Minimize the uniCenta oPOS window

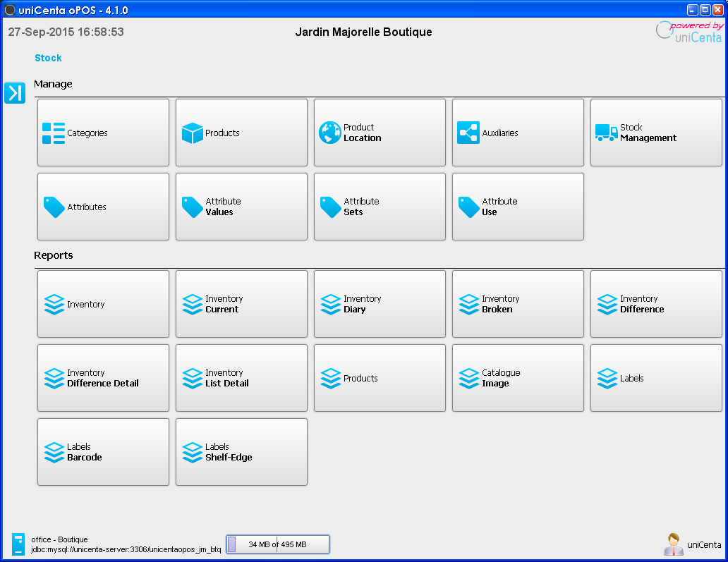point(692,10)
